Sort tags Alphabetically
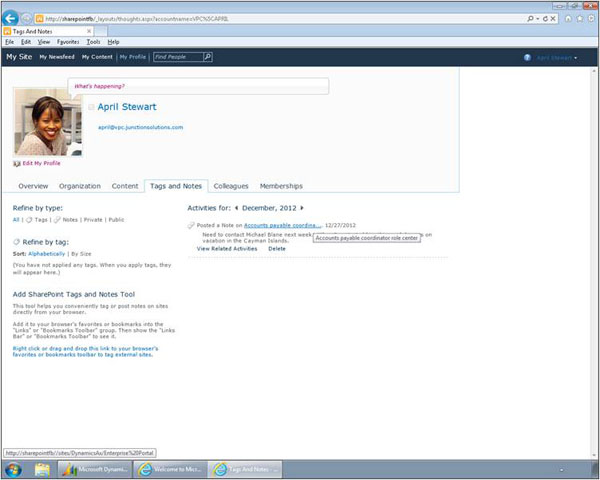600x480 pixels. pos(47,254)
